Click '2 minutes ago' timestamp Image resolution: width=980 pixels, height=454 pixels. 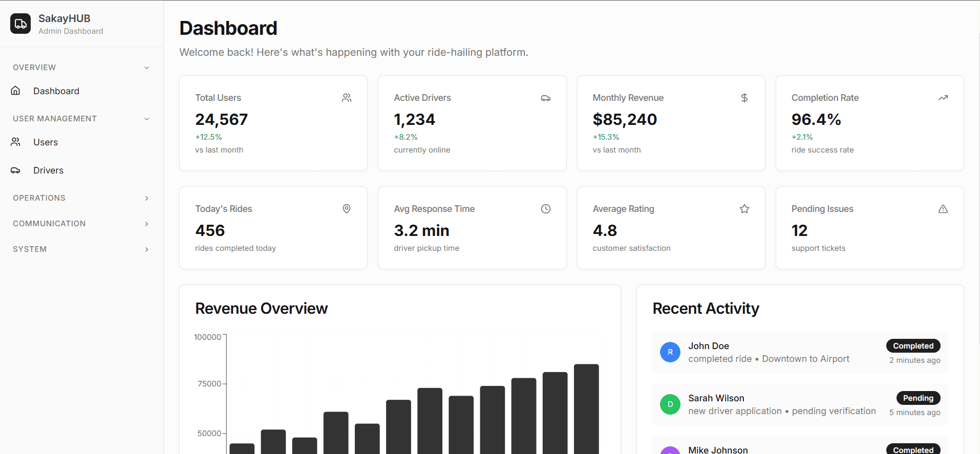(x=914, y=360)
